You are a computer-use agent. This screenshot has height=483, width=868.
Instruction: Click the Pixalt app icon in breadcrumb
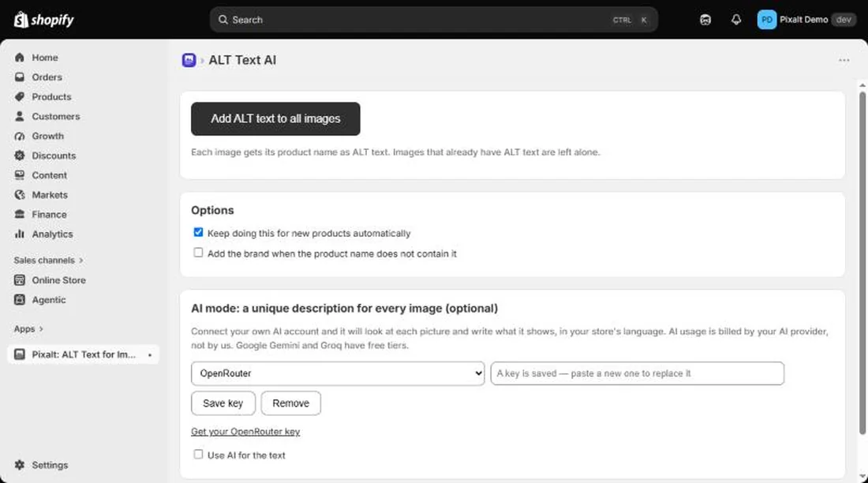tap(189, 60)
